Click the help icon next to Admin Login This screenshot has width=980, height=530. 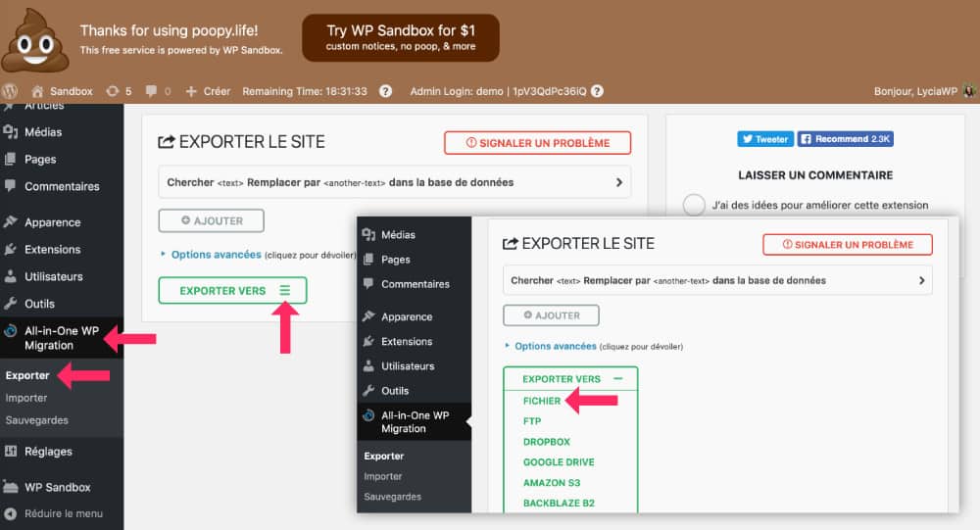click(598, 91)
